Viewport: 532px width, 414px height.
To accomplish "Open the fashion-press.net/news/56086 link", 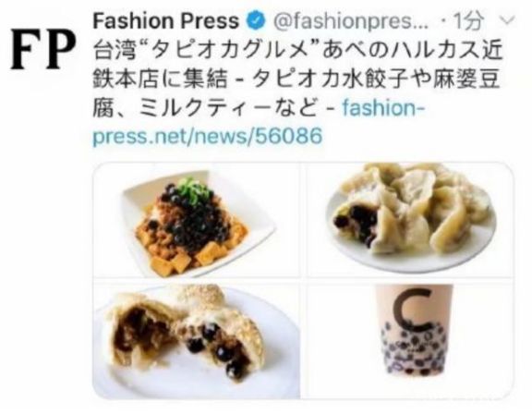I will click(x=259, y=122).
